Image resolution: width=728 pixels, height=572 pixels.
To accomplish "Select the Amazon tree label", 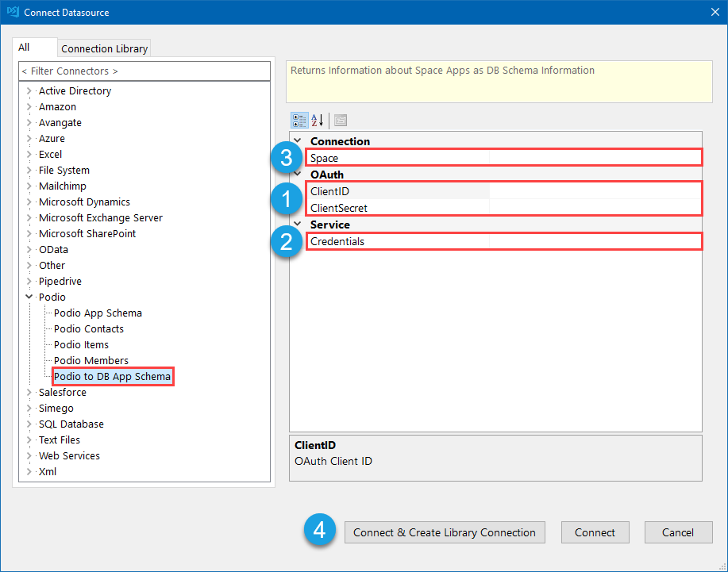I will click(x=58, y=106).
